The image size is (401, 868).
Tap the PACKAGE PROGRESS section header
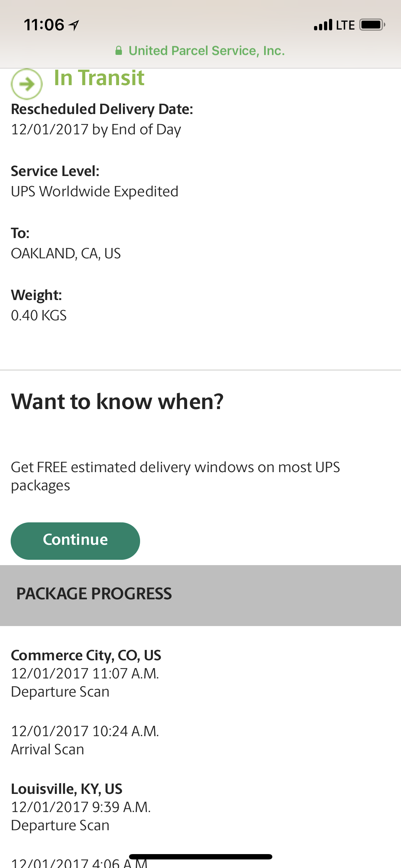[94, 594]
